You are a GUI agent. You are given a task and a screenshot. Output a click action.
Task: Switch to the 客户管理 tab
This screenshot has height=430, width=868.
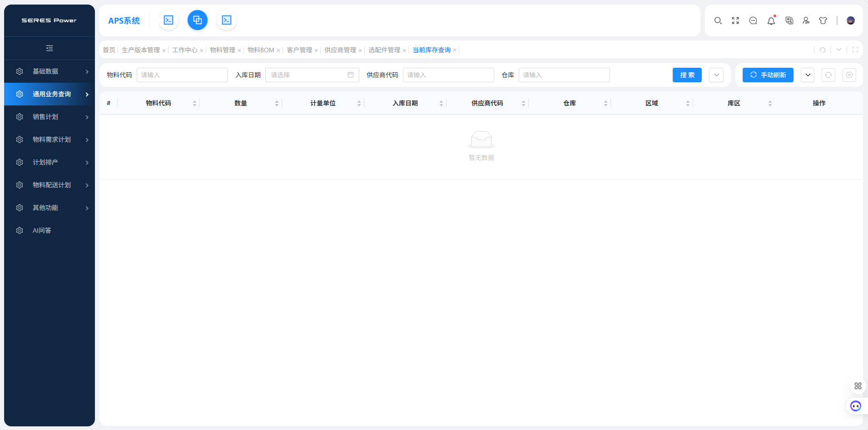(x=299, y=50)
